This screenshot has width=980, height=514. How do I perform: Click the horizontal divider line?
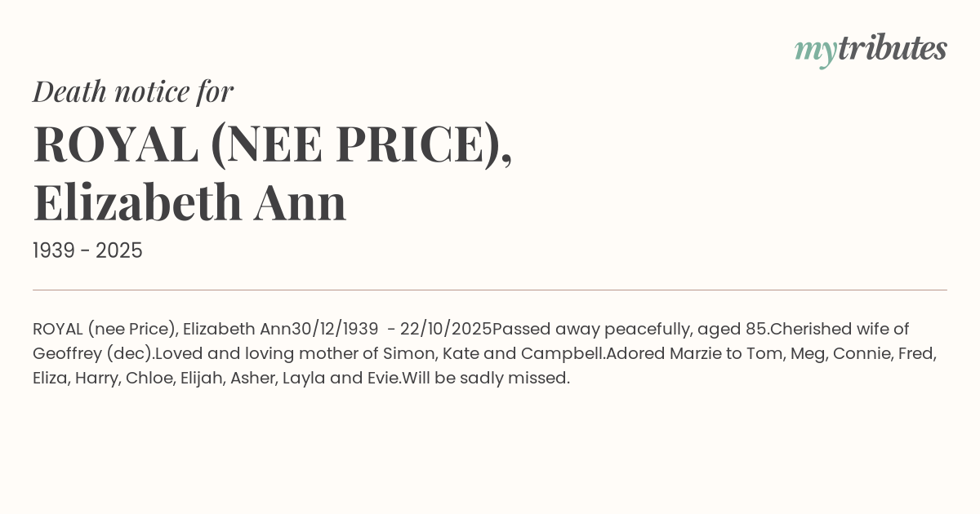pos(490,290)
